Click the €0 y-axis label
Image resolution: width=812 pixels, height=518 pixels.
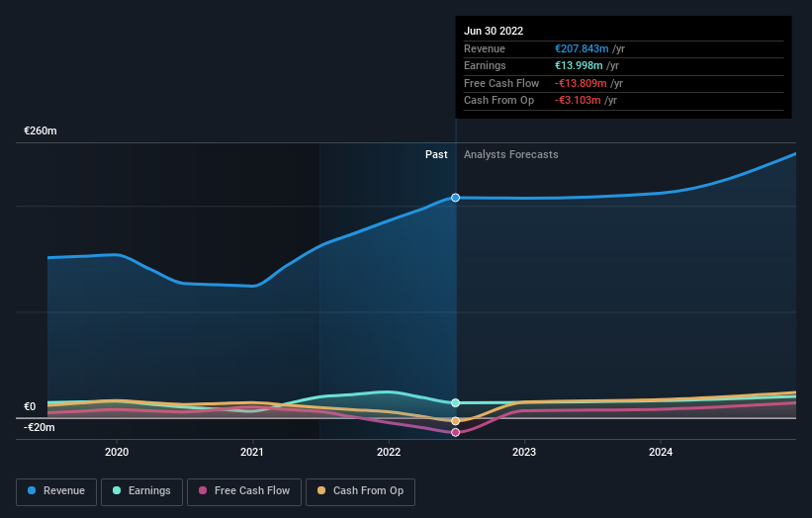click(x=30, y=406)
